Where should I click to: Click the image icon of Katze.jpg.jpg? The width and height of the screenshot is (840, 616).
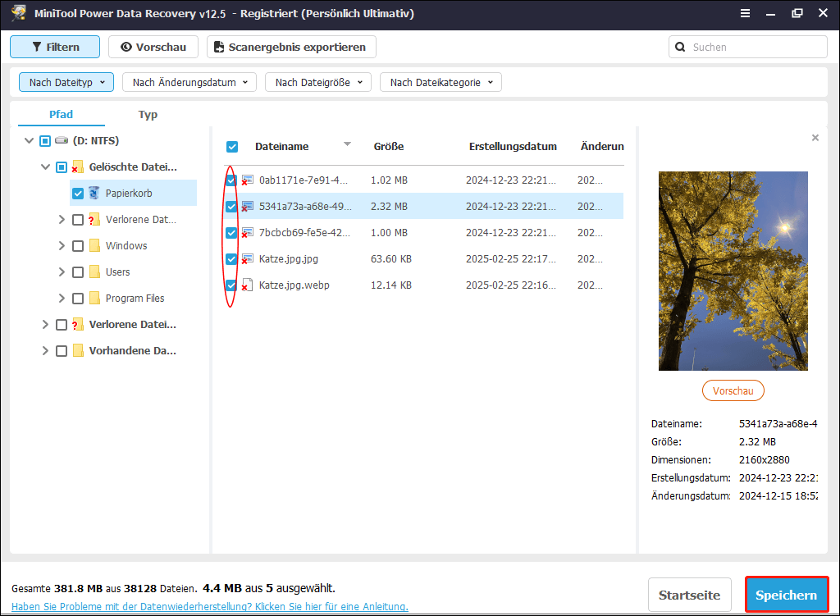(247, 259)
